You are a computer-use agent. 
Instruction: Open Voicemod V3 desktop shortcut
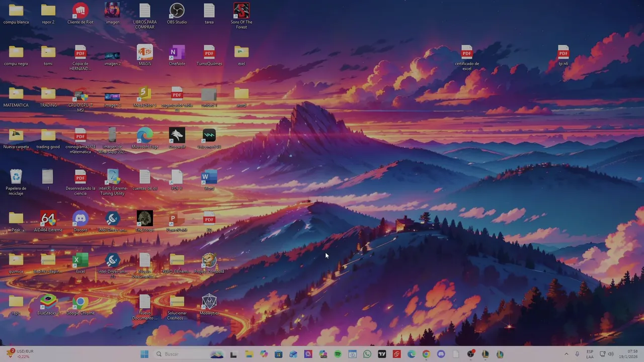209,139
